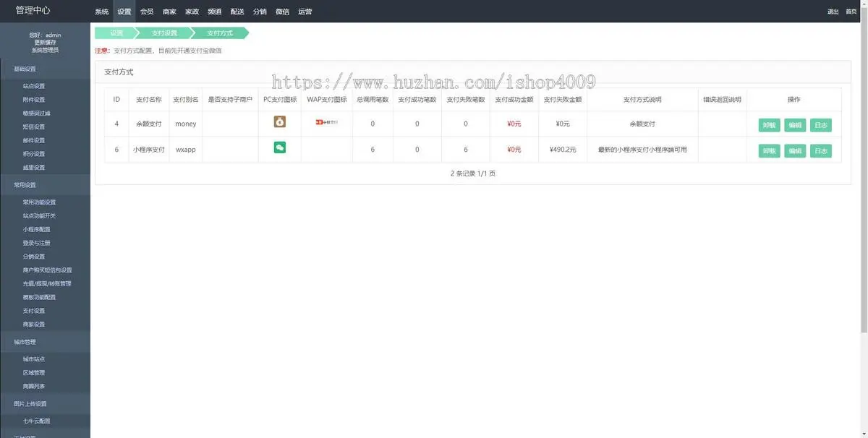Collapse the 常用设置 sidebar section
868x438 pixels.
tap(45, 185)
